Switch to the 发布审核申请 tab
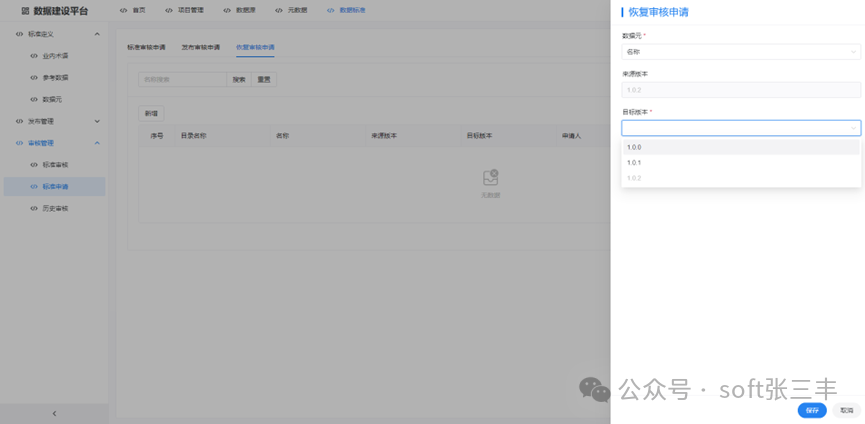 pyautogui.click(x=201, y=47)
